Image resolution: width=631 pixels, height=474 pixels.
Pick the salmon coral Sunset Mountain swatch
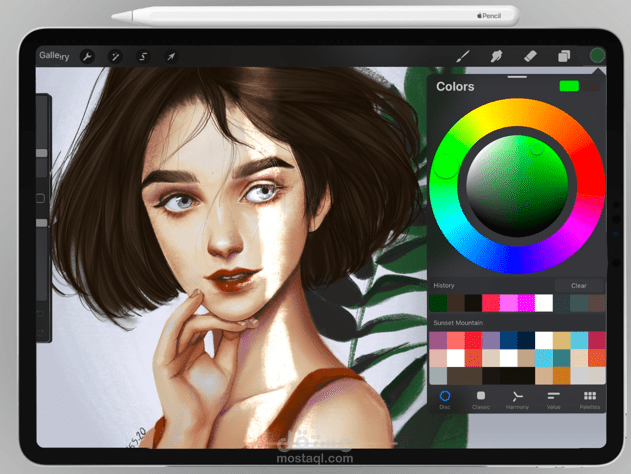coord(456,340)
